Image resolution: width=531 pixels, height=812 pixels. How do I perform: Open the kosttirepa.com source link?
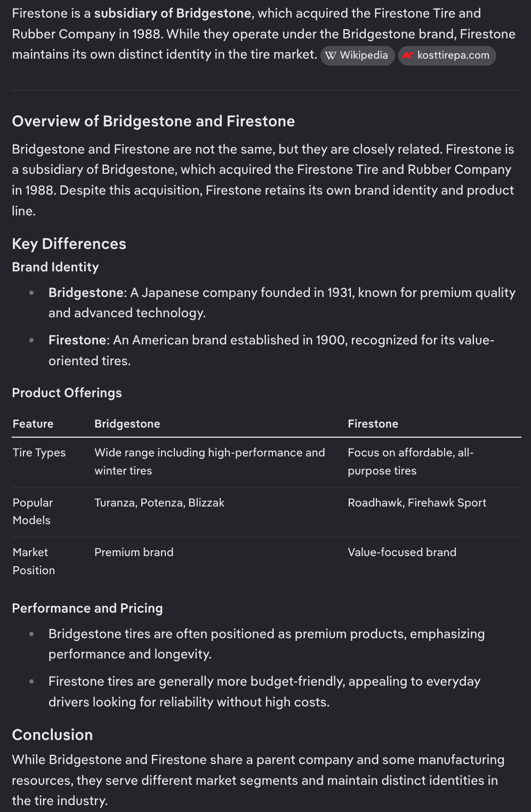point(447,55)
